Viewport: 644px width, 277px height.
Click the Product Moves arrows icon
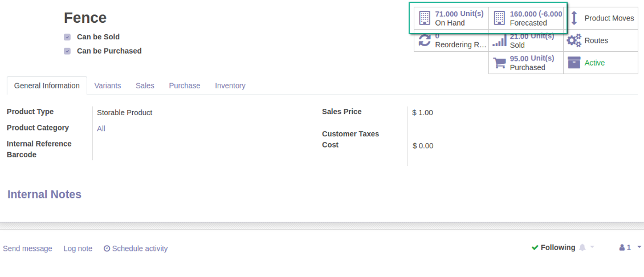point(574,18)
